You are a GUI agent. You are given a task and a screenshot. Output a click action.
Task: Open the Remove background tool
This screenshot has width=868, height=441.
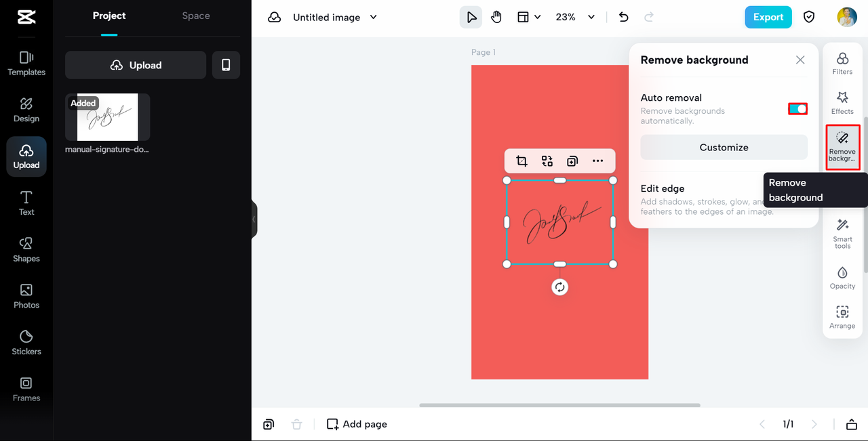coord(842,147)
